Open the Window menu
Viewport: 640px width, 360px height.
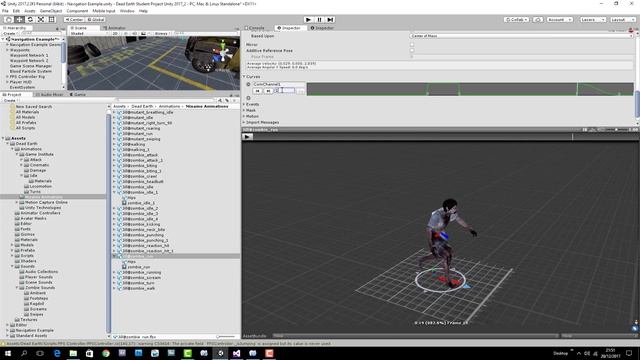[x=127, y=11]
